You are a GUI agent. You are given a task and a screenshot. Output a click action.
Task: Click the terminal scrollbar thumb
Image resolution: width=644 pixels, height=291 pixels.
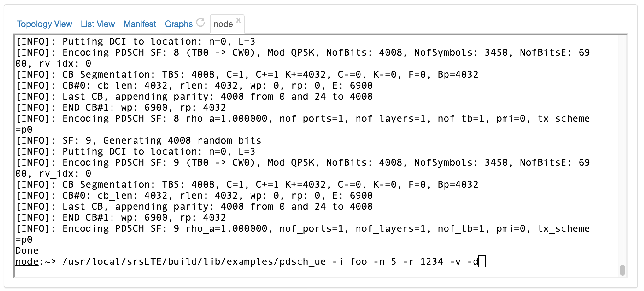point(622,270)
